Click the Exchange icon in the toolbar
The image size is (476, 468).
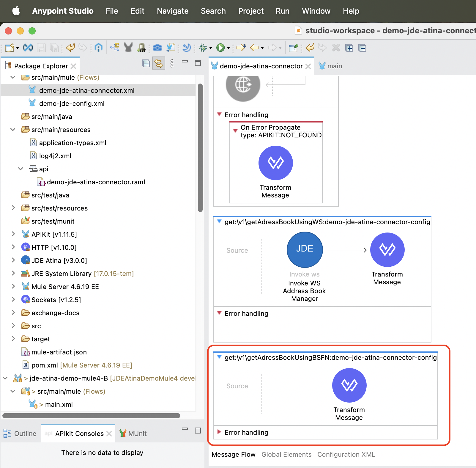[x=28, y=48]
